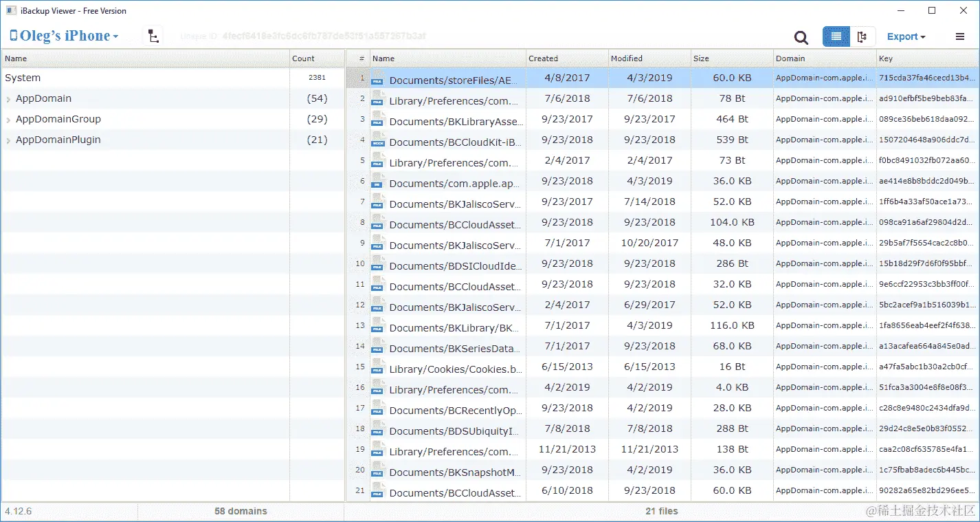Sort files by Size column
The width and height of the screenshot is (980, 522).
[x=732, y=58]
